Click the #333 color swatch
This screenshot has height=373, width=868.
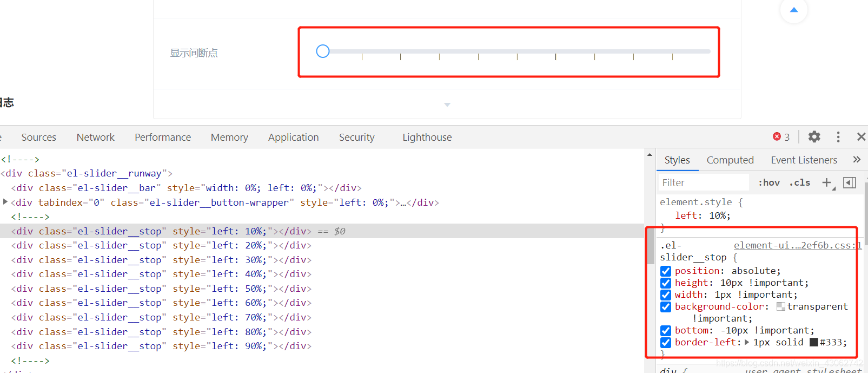coord(814,342)
